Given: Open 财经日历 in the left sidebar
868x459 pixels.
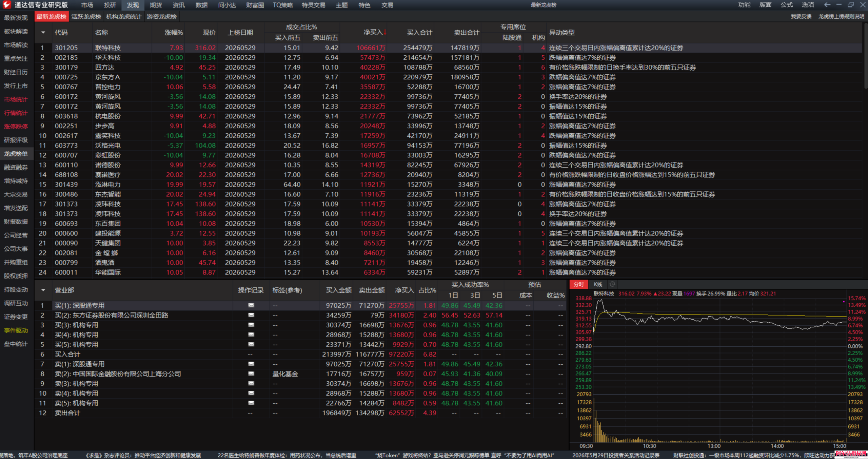Looking at the screenshot, I should point(16,72).
